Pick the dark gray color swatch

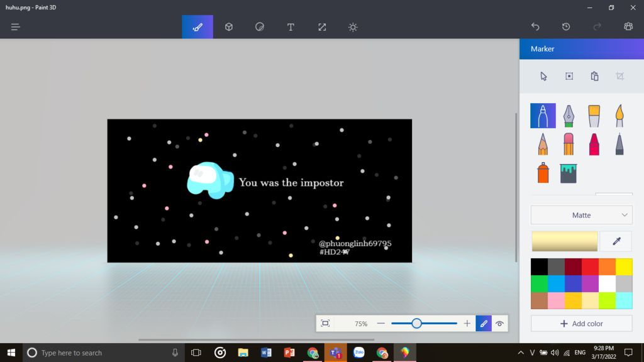point(556,266)
